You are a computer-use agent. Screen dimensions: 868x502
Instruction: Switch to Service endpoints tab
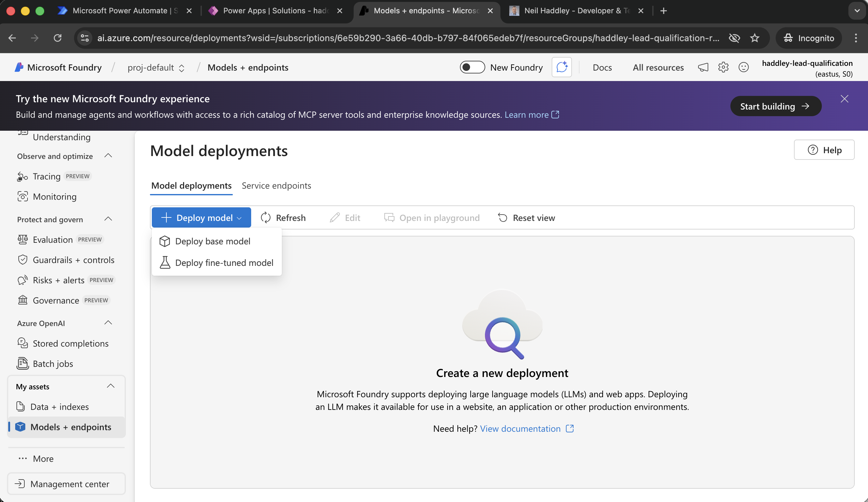tap(276, 186)
